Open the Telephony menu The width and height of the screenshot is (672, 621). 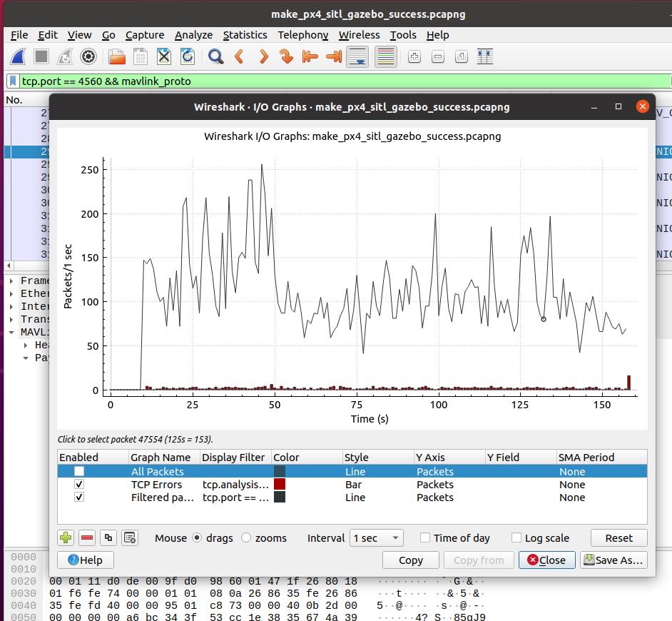pyautogui.click(x=302, y=34)
